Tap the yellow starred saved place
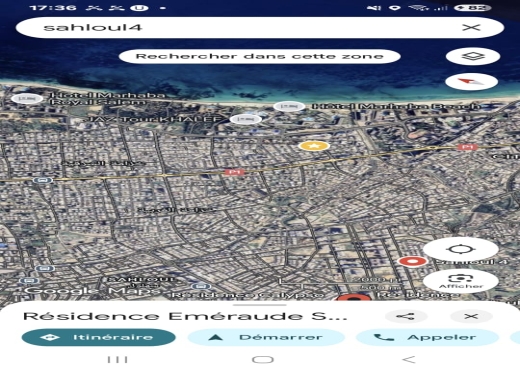The image size is (520, 370). (314, 146)
